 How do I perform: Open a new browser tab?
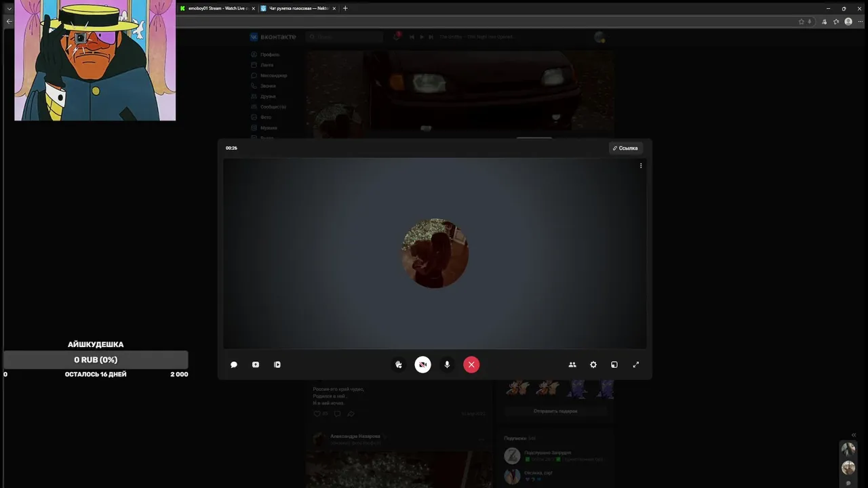[x=345, y=8]
